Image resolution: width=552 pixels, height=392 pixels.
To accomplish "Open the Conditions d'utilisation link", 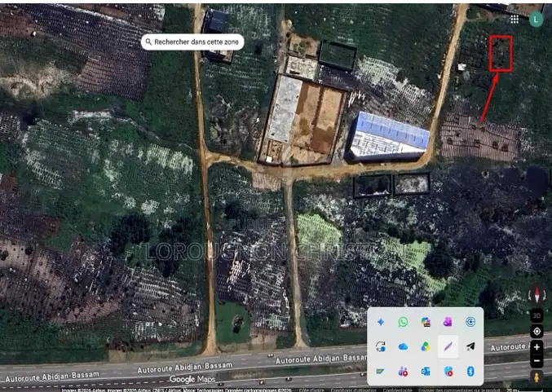I will point(353,390).
